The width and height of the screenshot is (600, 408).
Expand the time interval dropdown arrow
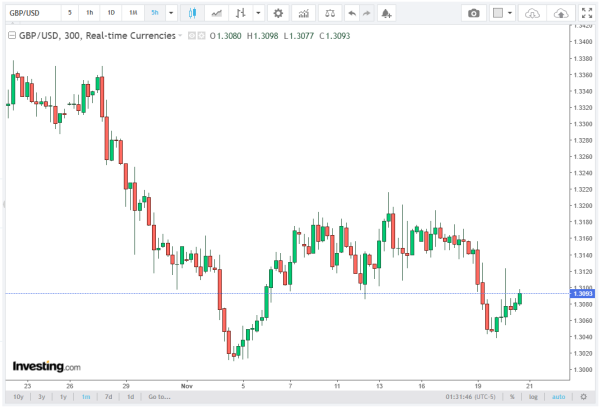[x=172, y=13]
